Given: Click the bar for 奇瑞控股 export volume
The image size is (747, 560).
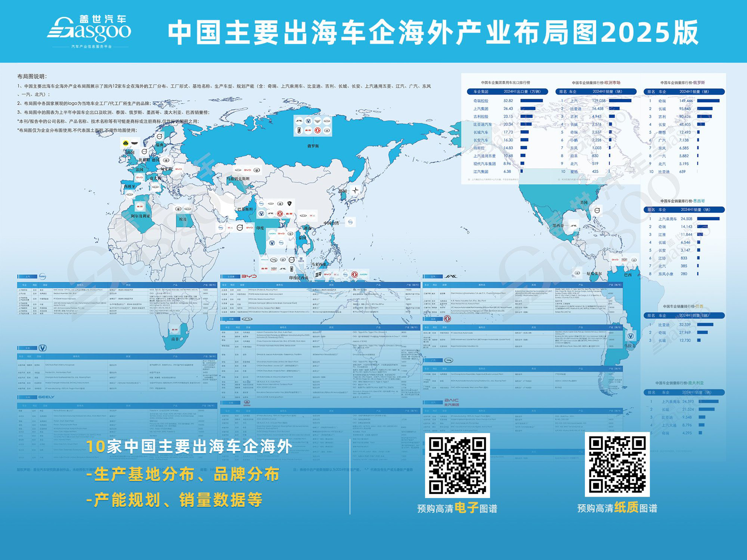Looking at the screenshot, I should coord(532,101).
